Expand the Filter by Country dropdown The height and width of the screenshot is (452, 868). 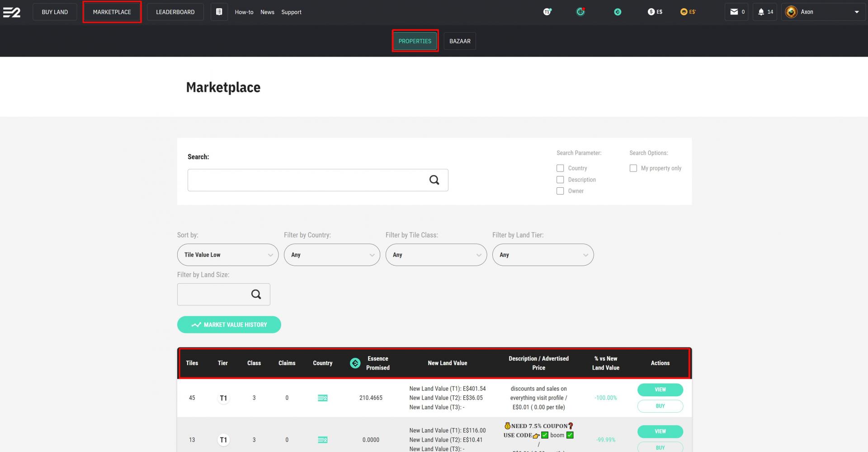[x=332, y=255]
